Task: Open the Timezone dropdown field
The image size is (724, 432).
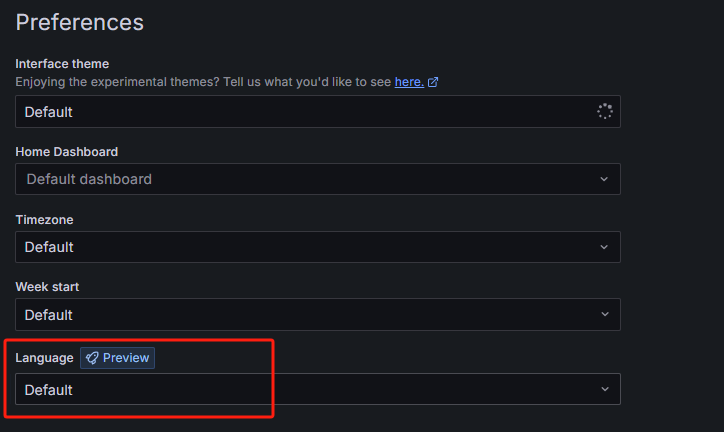Action: click(300, 247)
